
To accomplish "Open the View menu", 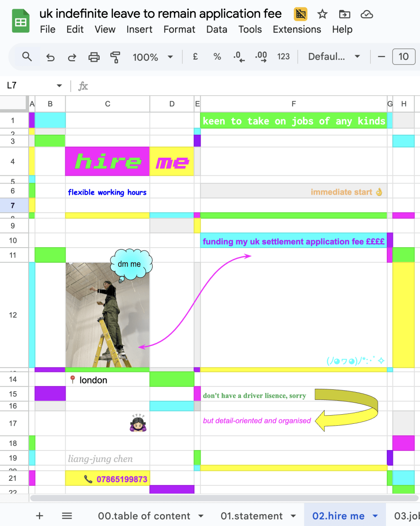I will (105, 30).
